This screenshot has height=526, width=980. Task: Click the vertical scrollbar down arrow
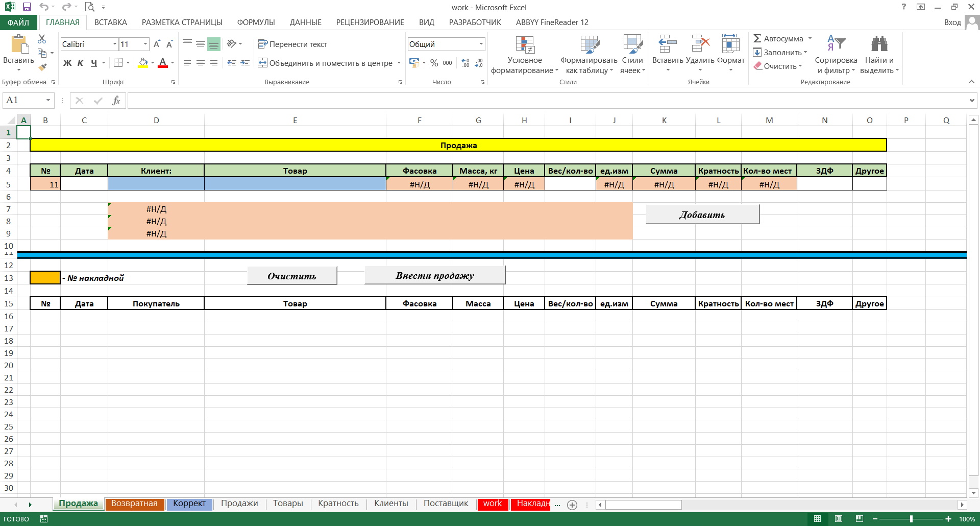click(x=973, y=493)
